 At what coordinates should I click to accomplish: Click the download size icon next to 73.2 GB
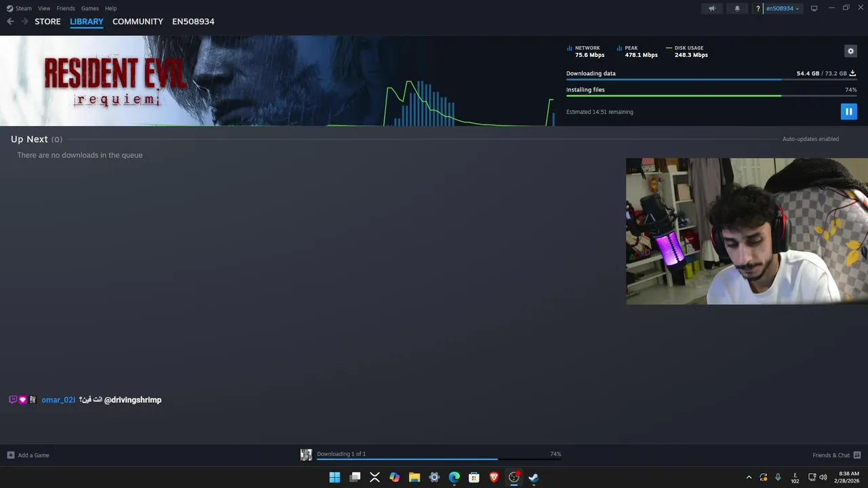[x=852, y=73]
